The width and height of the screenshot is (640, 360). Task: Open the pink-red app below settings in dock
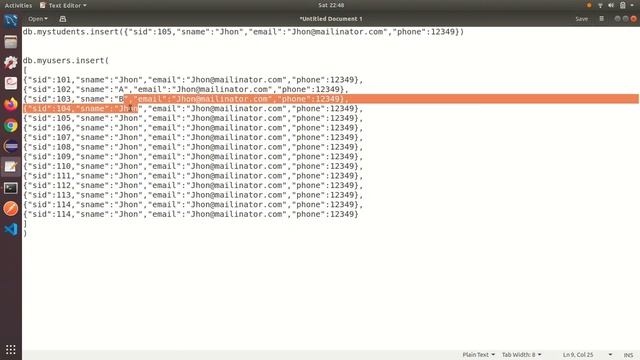(x=11, y=83)
